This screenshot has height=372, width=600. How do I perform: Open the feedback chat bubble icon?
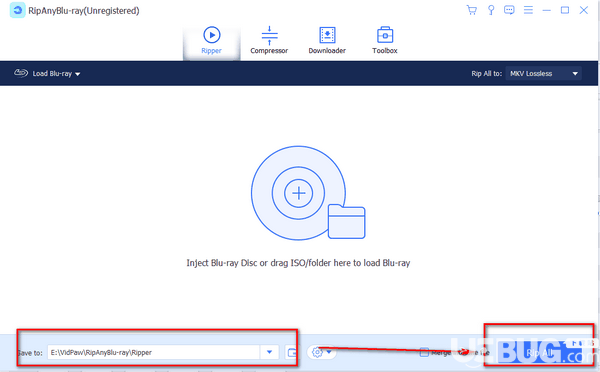coord(509,10)
